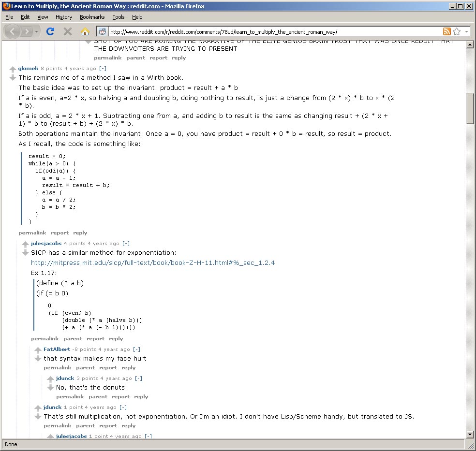Image resolution: width=476 pixels, height=451 pixels.
Task: Upvote glomek's comment
Action: click(13, 69)
